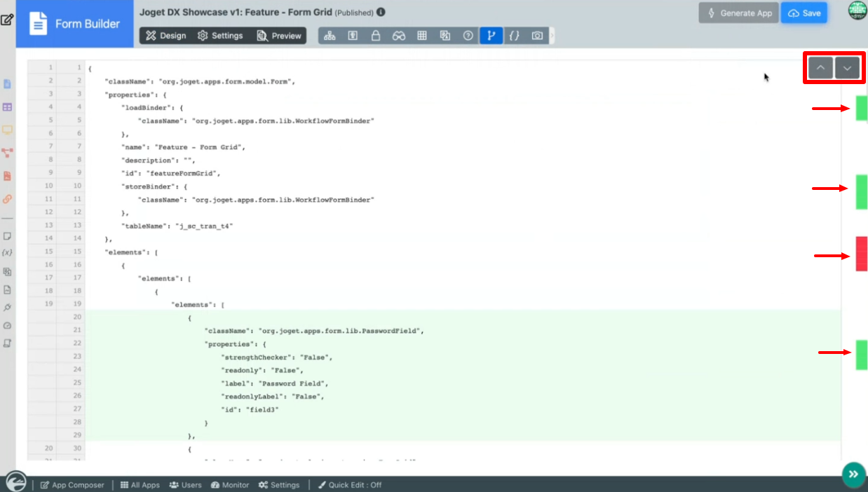
Task: Click the line containing 'PasswordField' className
Action: click(x=314, y=330)
